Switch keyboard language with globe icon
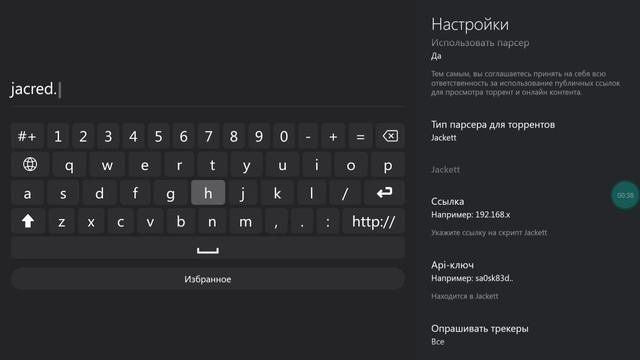 pos(30,164)
